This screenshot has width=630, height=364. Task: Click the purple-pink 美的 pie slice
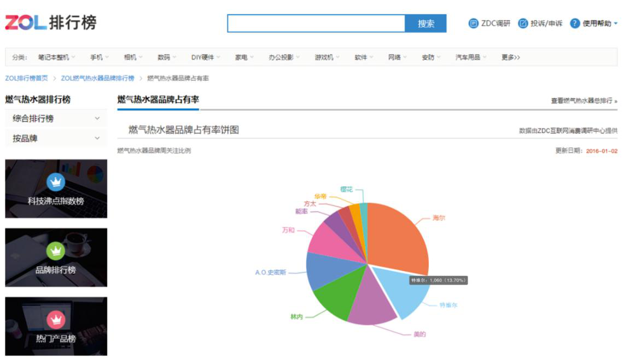(372, 300)
